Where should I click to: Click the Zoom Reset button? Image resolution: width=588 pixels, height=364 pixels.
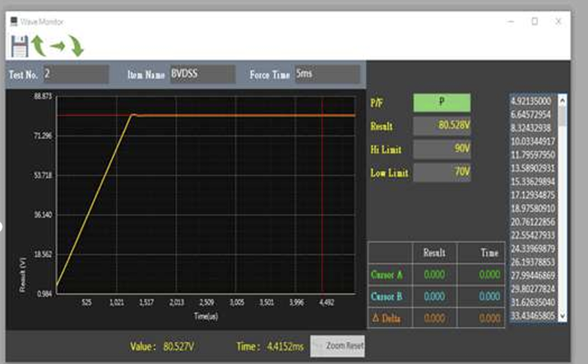337,346
